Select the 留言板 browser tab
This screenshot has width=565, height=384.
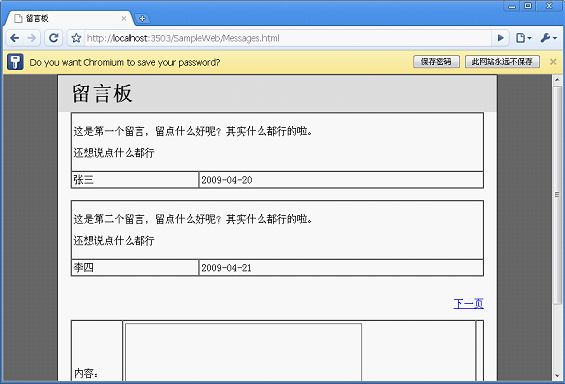click(x=68, y=18)
